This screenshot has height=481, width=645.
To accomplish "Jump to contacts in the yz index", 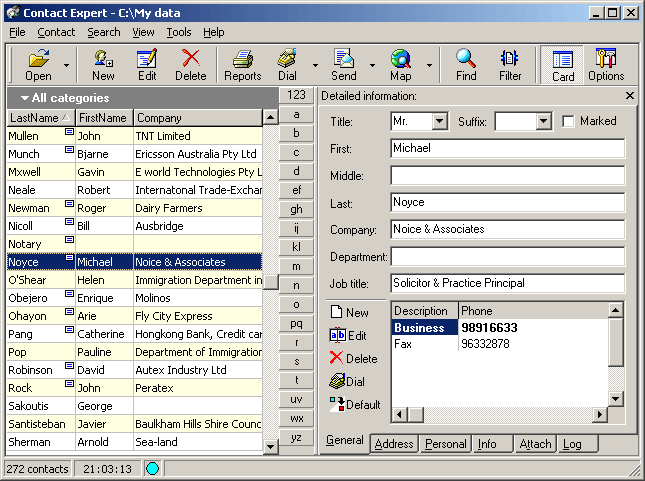I will click(x=296, y=437).
